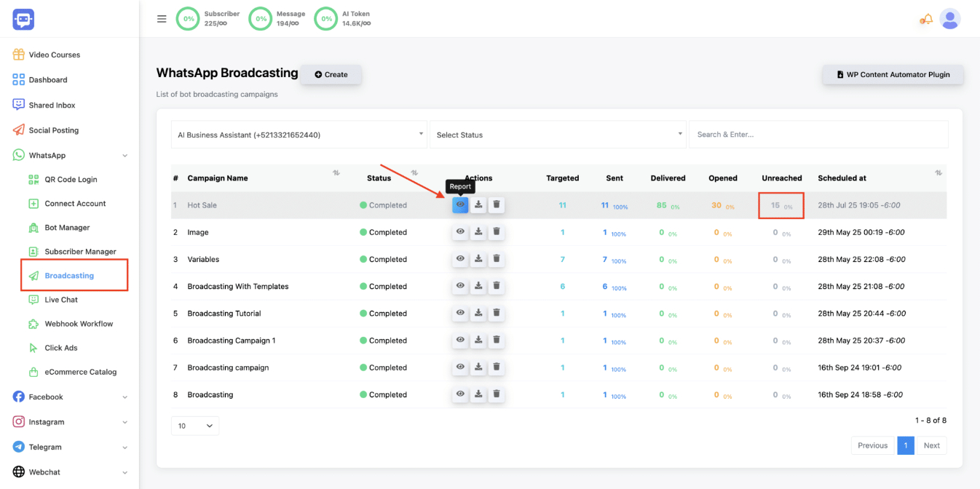Image resolution: width=980 pixels, height=489 pixels.
Task: Click the chatbot logo in sidebar
Action: coord(23,20)
